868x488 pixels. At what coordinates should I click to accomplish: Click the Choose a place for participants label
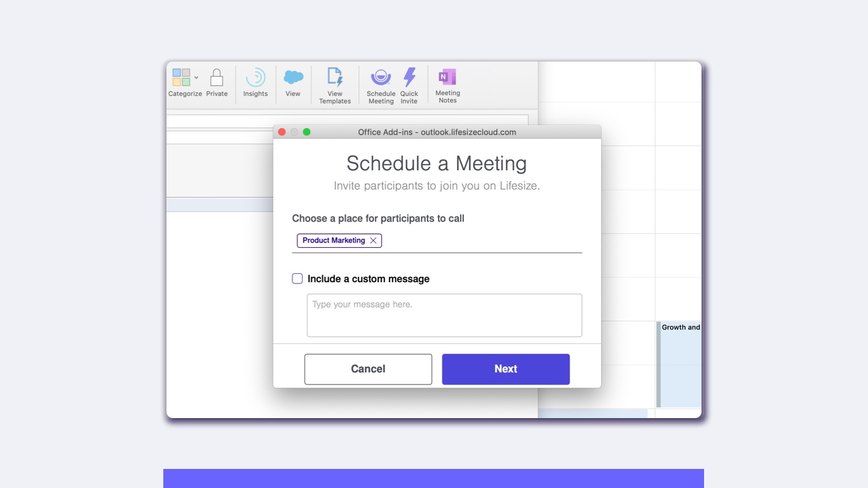[x=378, y=219]
